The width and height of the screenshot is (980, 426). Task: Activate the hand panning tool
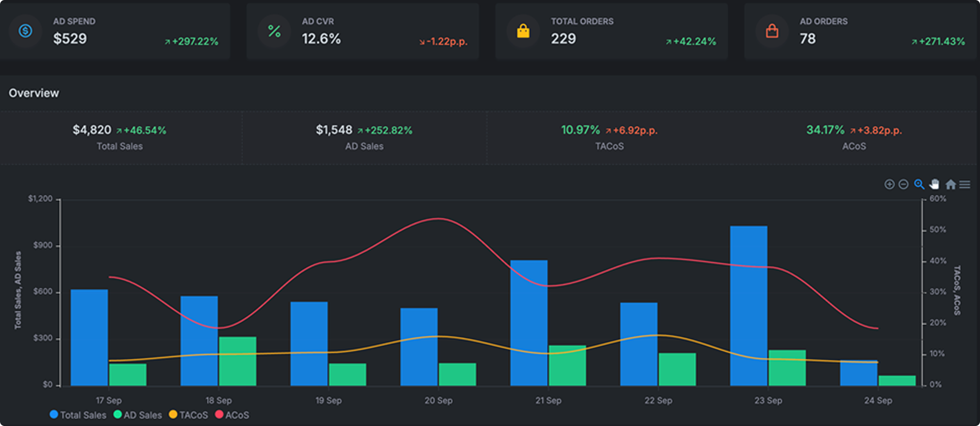[934, 184]
